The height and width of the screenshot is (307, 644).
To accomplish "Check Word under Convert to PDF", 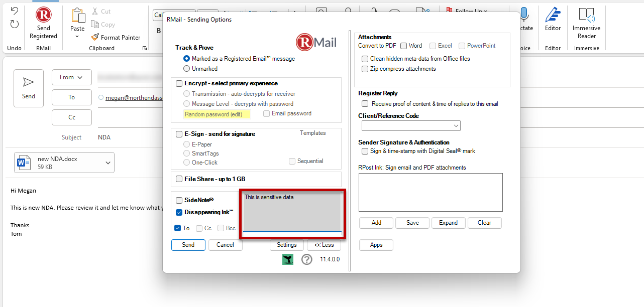I will tap(403, 46).
